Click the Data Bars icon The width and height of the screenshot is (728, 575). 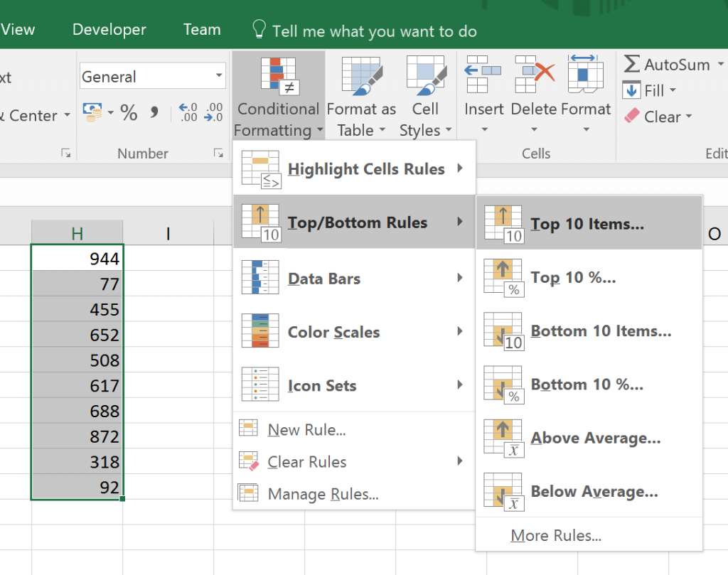260,277
